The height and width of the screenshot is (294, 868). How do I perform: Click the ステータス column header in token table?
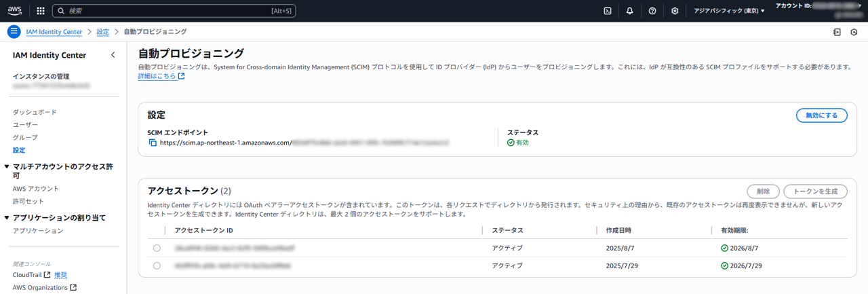point(507,230)
